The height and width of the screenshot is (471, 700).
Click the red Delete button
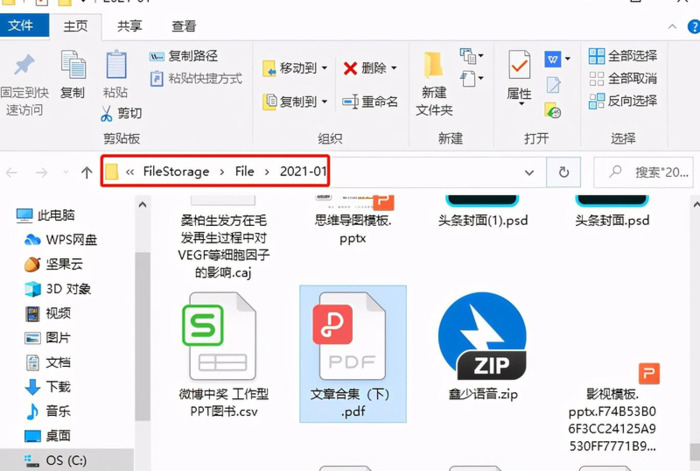[364, 68]
